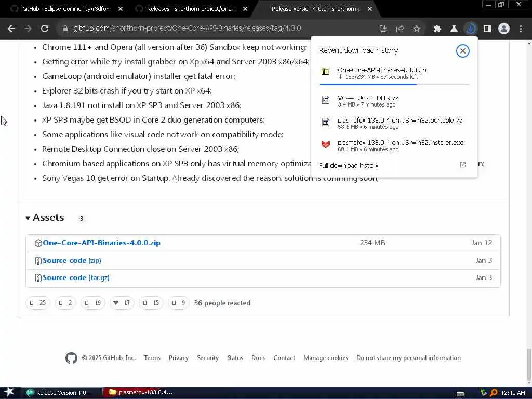Click the 12:40 AM taskbar clock
This screenshot has width=532, height=399.
513,393
